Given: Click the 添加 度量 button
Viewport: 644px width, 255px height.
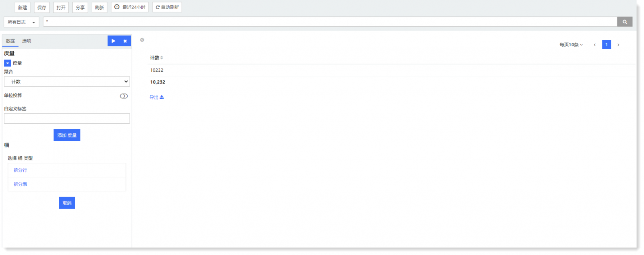Looking at the screenshot, I should (x=67, y=135).
